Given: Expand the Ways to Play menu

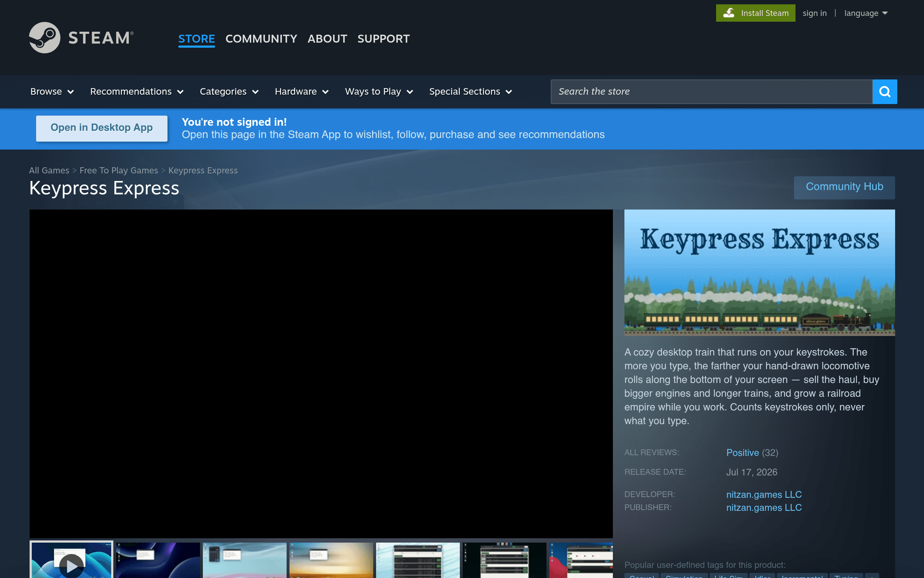Looking at the screenshot, I should coord(379,92).
